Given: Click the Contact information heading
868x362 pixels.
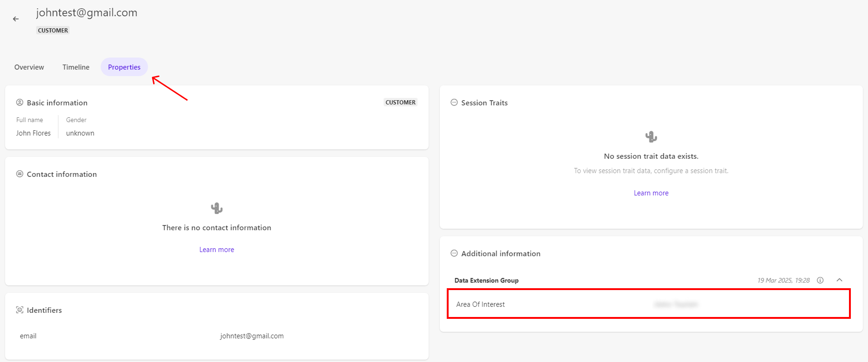Looking at the screenshot, I should tap(62, 174).
